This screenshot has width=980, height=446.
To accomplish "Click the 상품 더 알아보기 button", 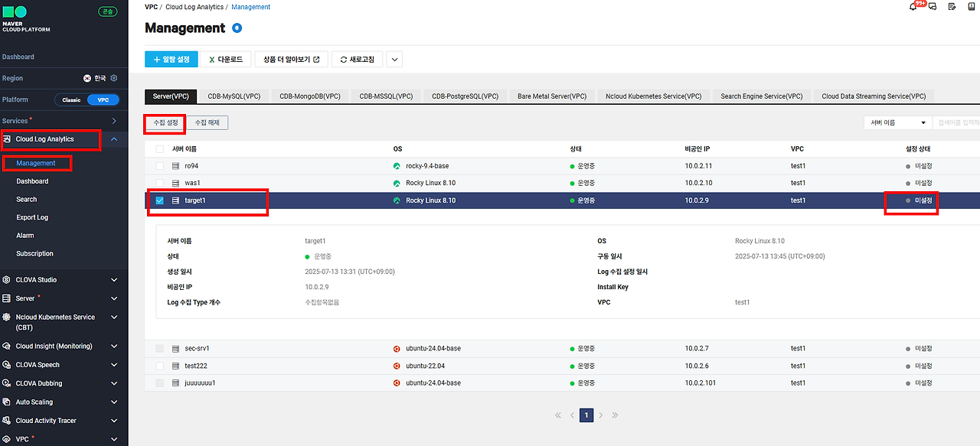I will tap(292, 59).
